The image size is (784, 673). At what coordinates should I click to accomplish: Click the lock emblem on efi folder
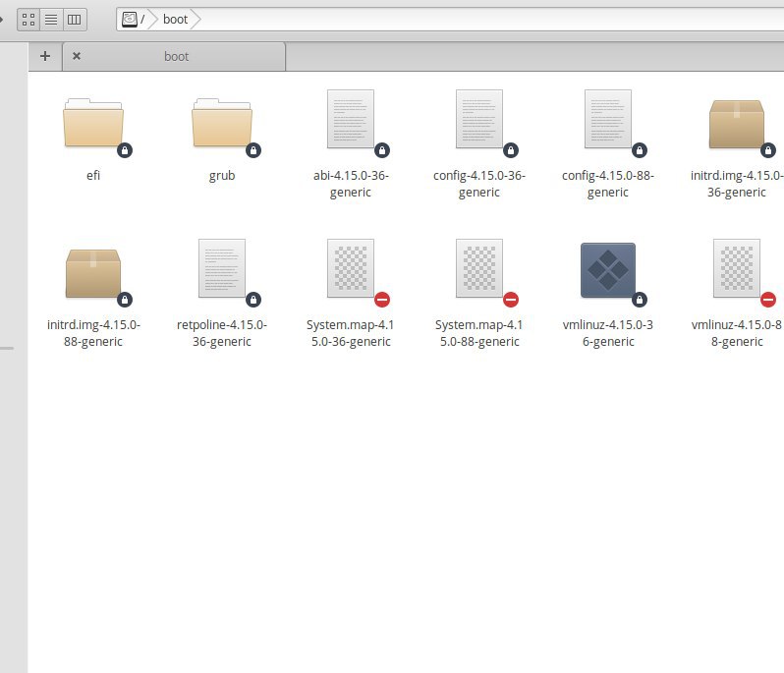tap(125, 150)
